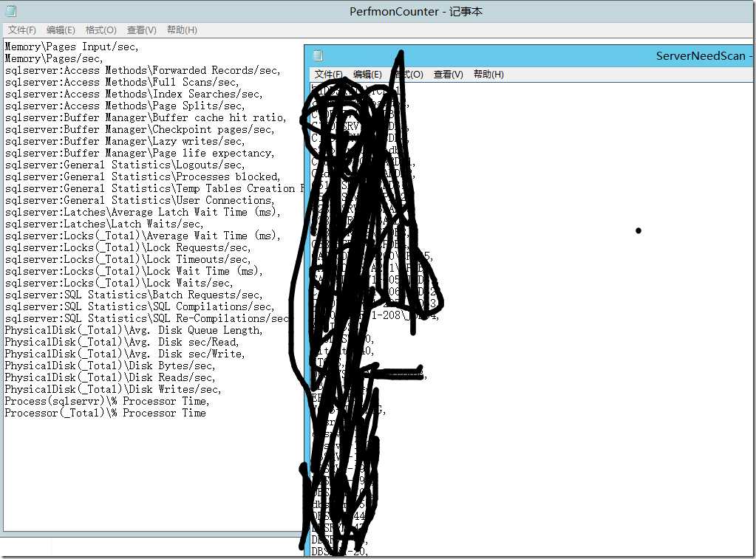Click 'PhysicalDisk(_Total)\Avg. Disk Queue Length,' line
This screenshot has height=559, width=756.
[x=134, y=330]
